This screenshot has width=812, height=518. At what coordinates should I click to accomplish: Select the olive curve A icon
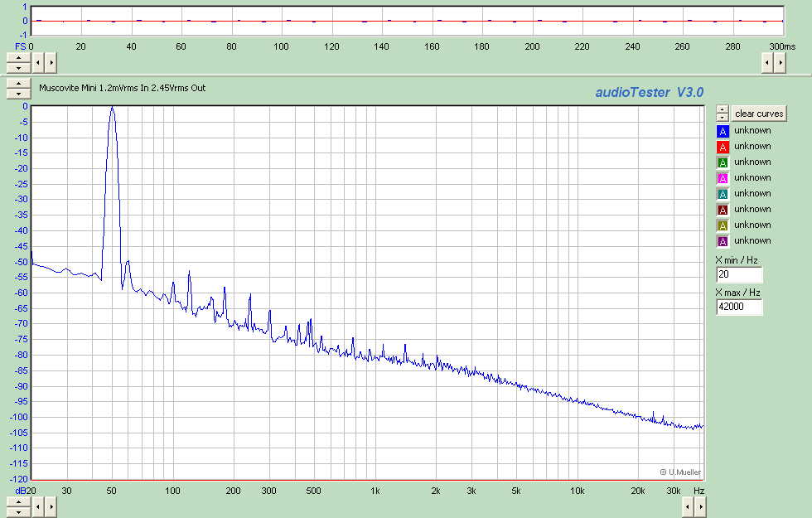point(723,225)
